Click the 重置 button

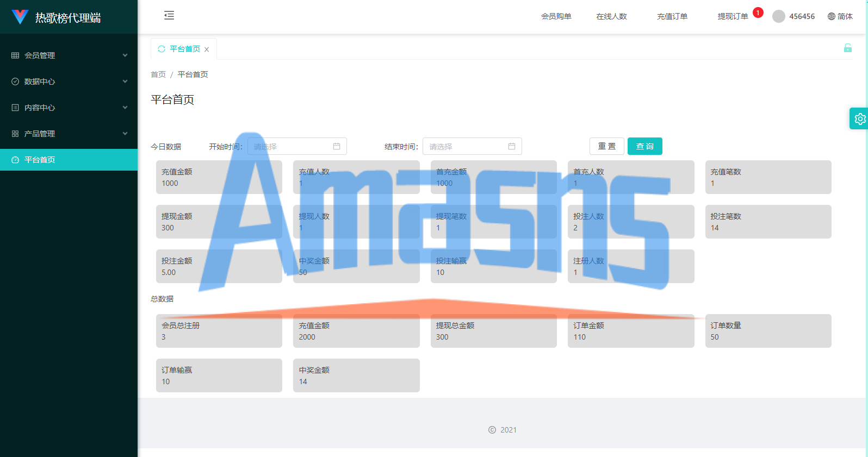click(x=607, y=146)
